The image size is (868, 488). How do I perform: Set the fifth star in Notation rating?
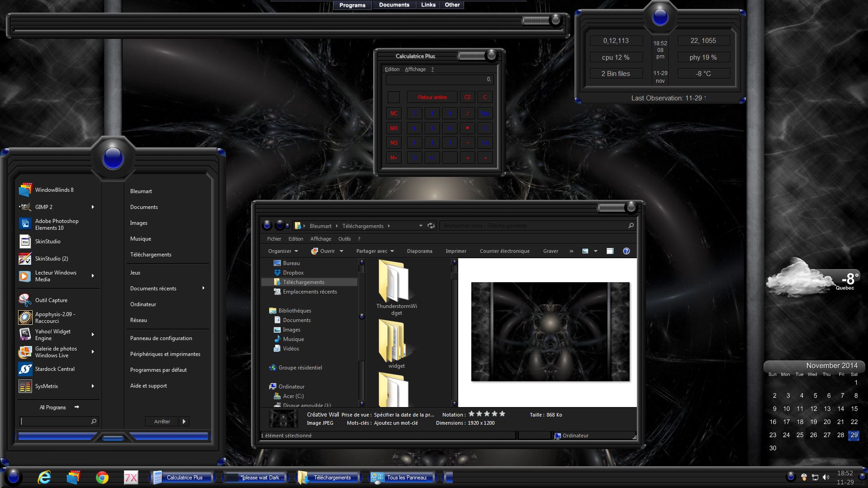pyautogui.click(x=503, y=414)
